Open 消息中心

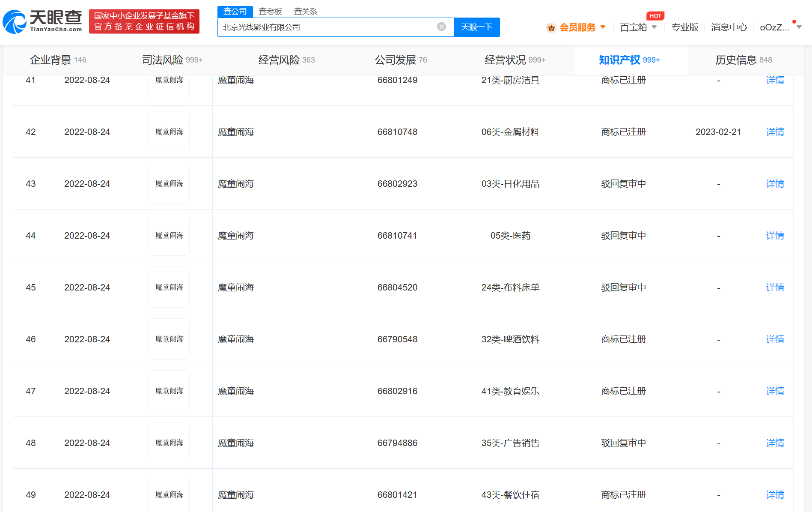pos(728,27)
